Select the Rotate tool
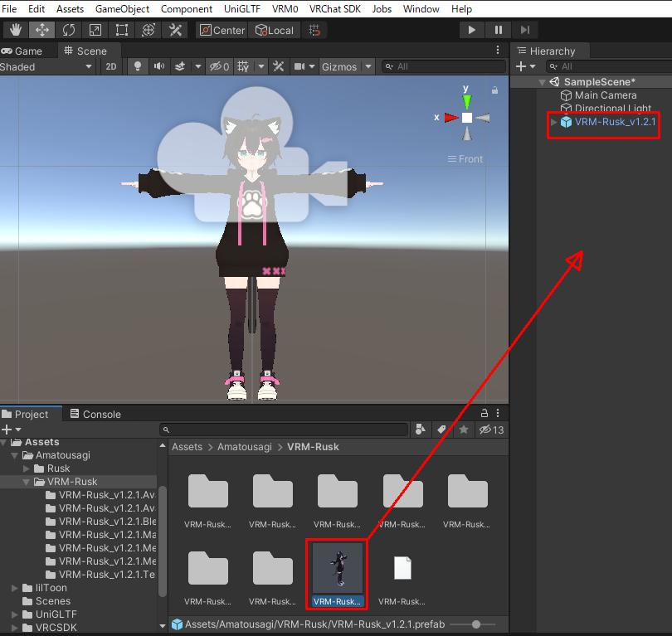Screen dimensions: 672x636 69,30
